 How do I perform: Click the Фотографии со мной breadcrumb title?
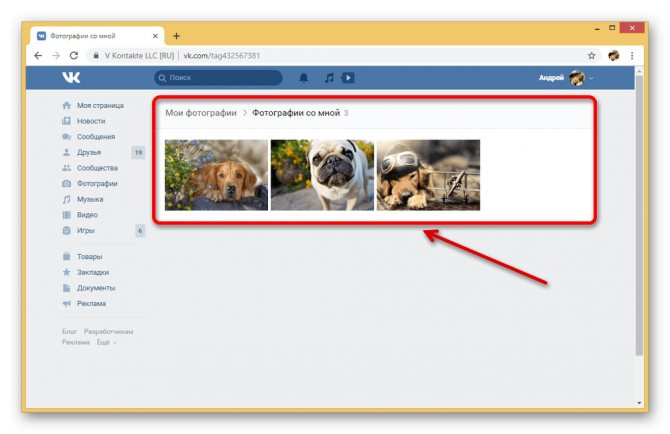pyautogui.click(x=296, y=113)
